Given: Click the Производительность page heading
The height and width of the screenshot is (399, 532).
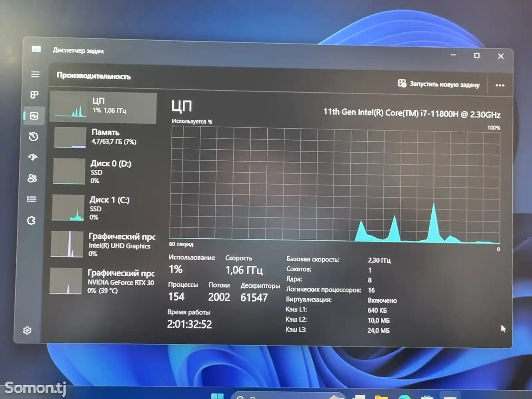Looking at the screenshot, I should pos(93,76).
